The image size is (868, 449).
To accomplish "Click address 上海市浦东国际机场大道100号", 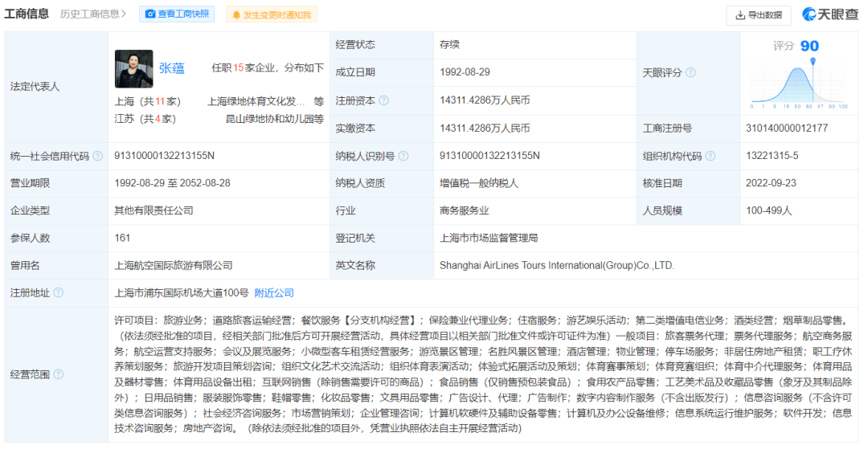I will point(182,293).
